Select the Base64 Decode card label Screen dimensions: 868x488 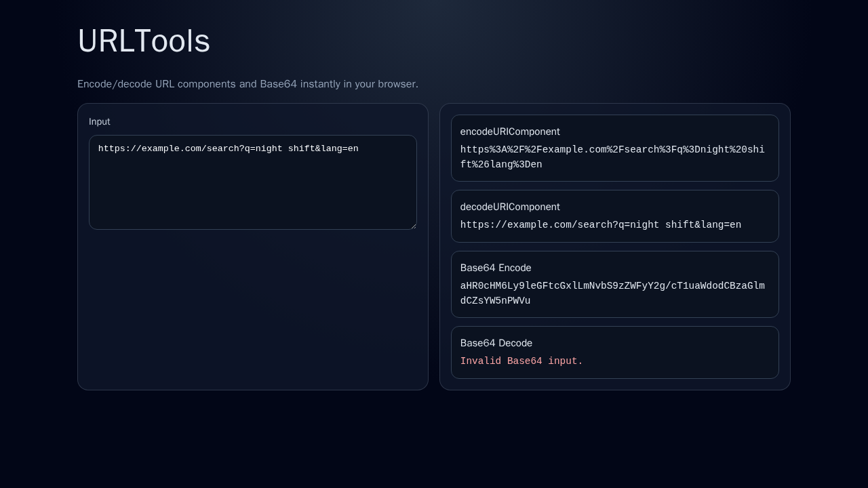[496, 343]
